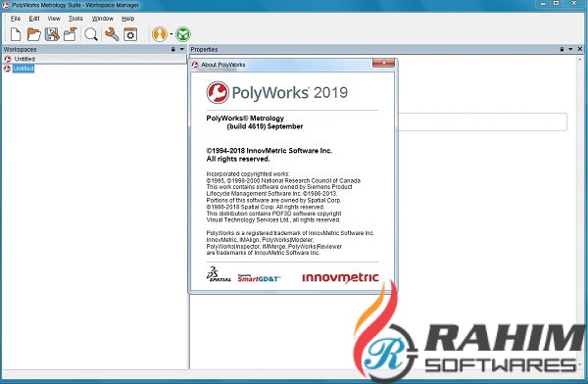Click the "©1994-2018 InnovMetric Software Inc." line

[269, 151]
